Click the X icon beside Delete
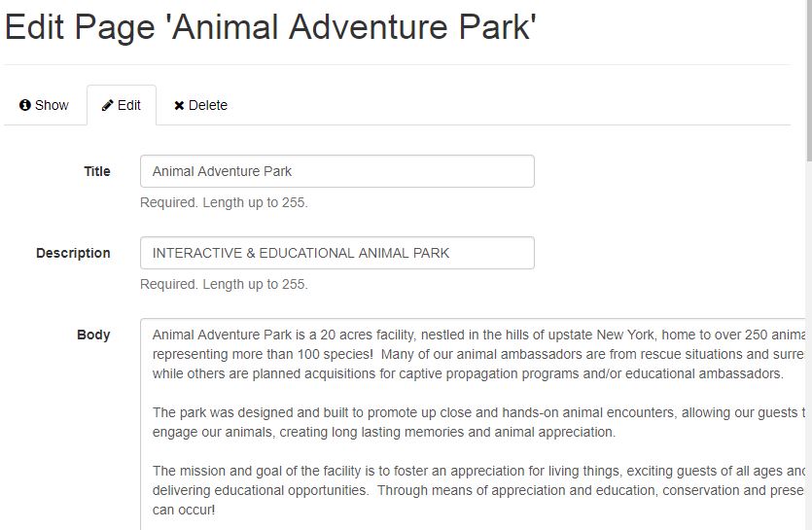This screenshot has height=530, width=812. tap(179, 106)
